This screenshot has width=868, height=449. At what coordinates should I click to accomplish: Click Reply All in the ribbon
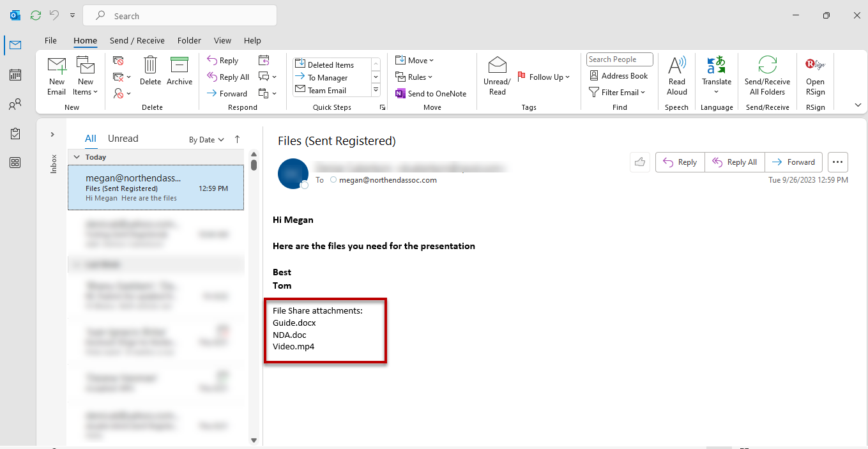pos(228,77)
